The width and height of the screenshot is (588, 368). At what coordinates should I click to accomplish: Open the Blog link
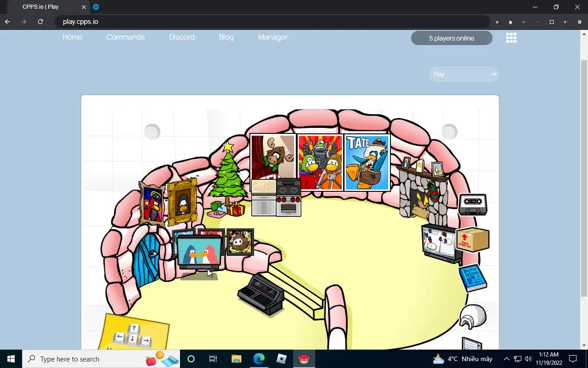coord(226,37)
